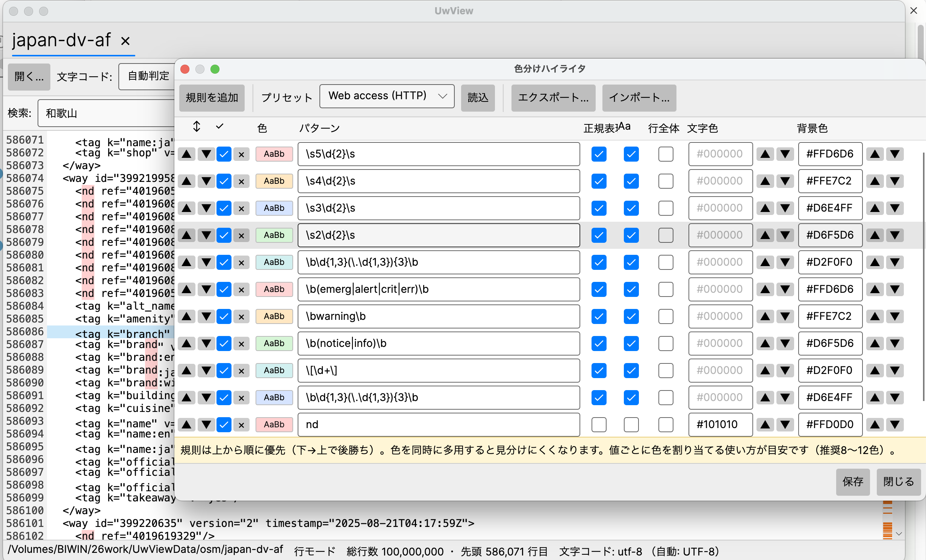Move the \s4\d{2}\s rule down
This screenshot has height=560, width=926.
click(x=206, y=181)
